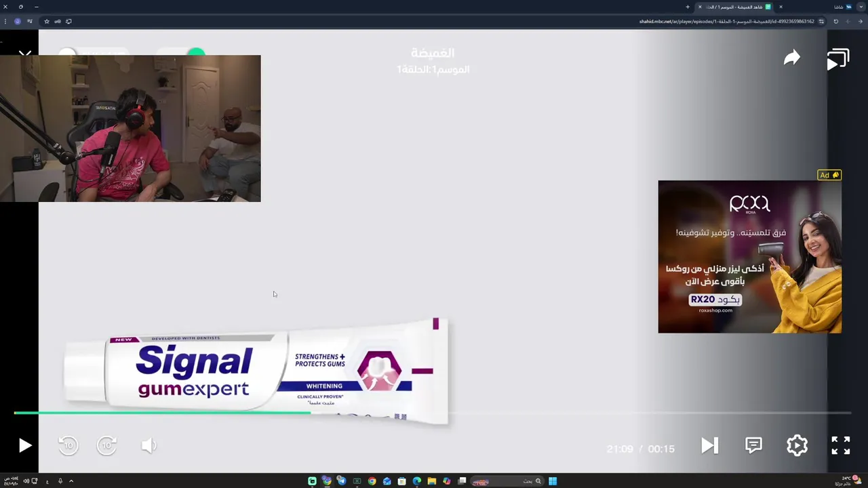Click the browser address bar URL
Screen dimensions: 868x488
coord(726,21)
